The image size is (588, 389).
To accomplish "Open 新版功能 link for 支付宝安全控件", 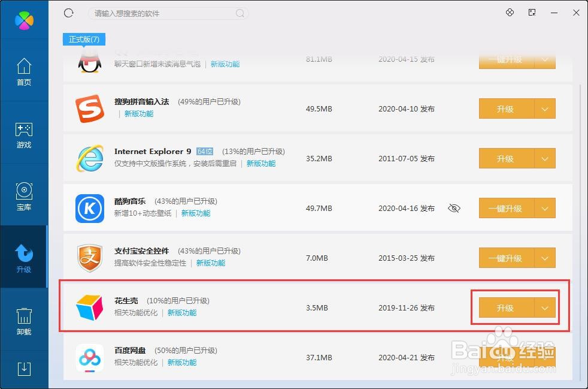I will 211,263.
